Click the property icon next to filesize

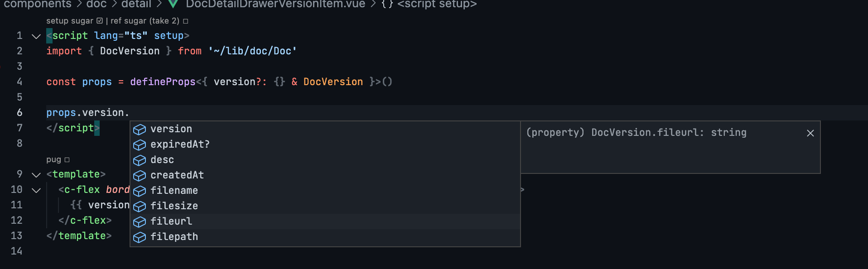[x=139, y=207]
